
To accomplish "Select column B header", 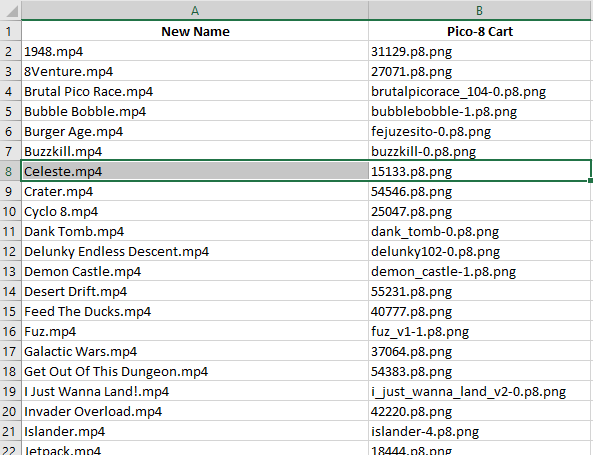I will pyautogui.click(x=480, y=10).
